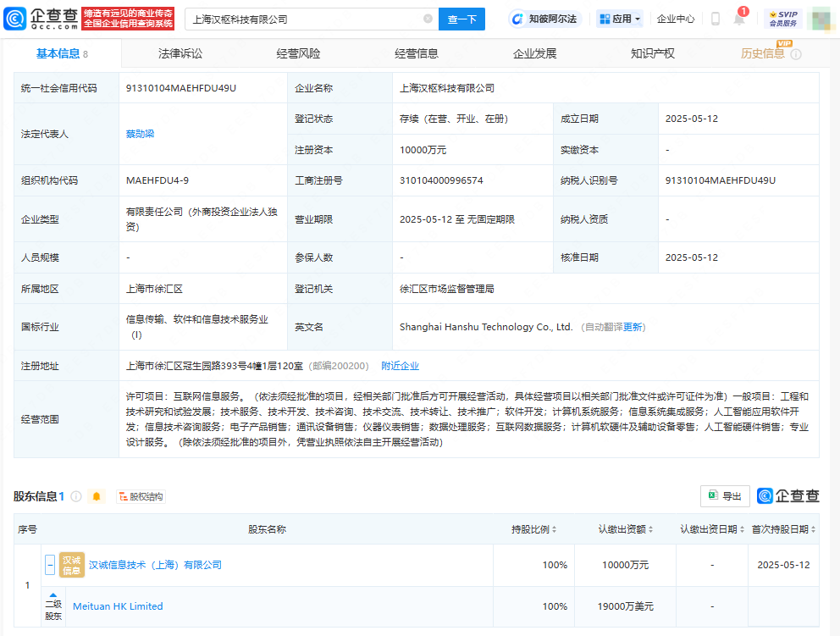Open legal representative 蔡勋梁 profile
Screen dimensions: 840x636
click(140, 134)
